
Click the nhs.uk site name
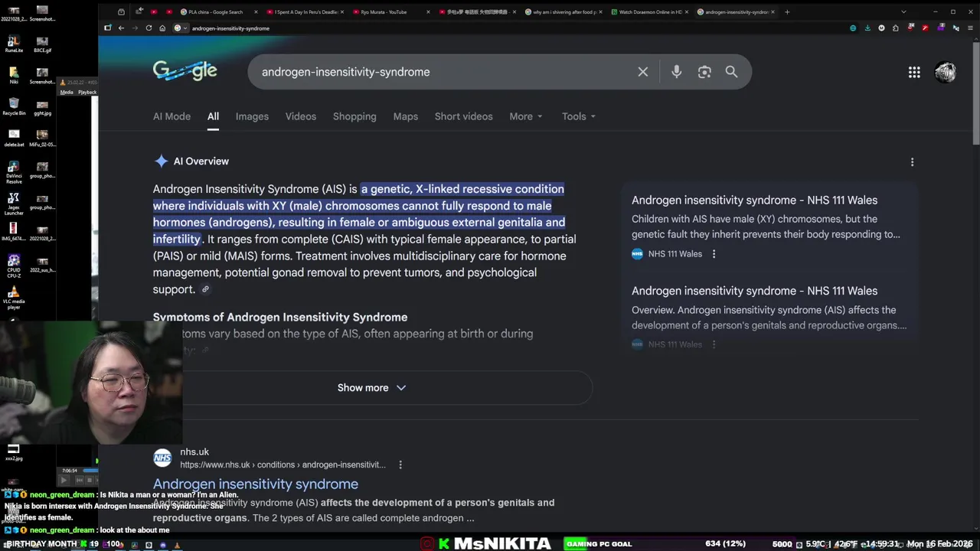pyautogui.click(x=194, y=452)
